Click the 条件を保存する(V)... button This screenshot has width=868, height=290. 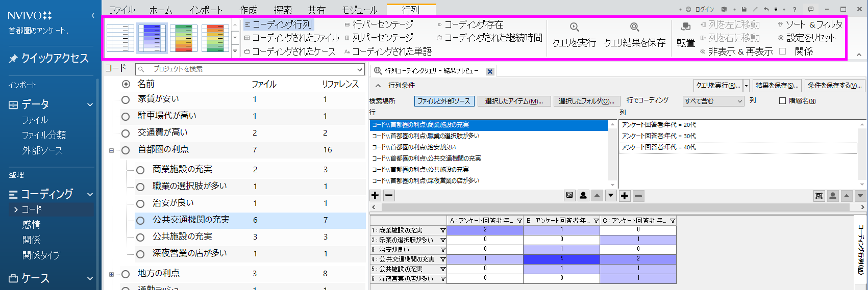(835, 86)
